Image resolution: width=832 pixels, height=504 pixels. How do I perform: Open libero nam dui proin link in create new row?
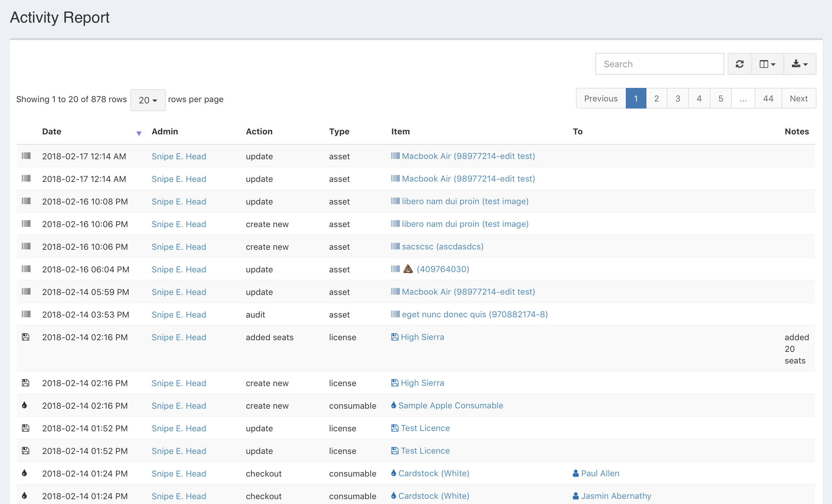coord(465,224)
